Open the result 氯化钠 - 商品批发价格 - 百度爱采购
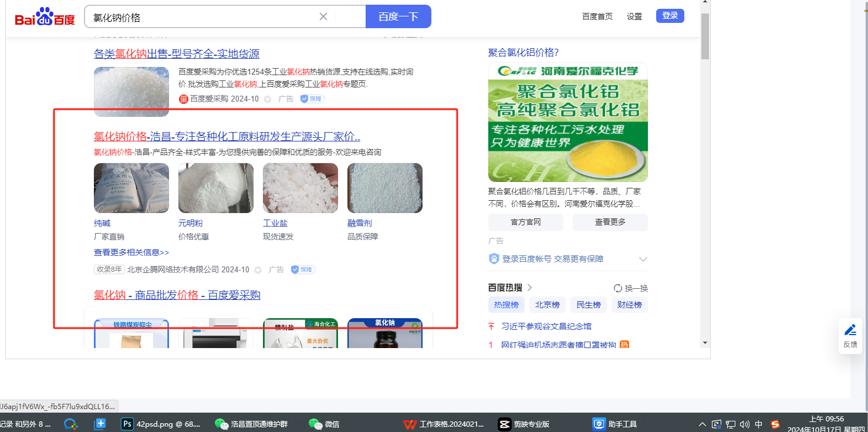This screenshot has height=432, width=868. click(x=177, y=295)
